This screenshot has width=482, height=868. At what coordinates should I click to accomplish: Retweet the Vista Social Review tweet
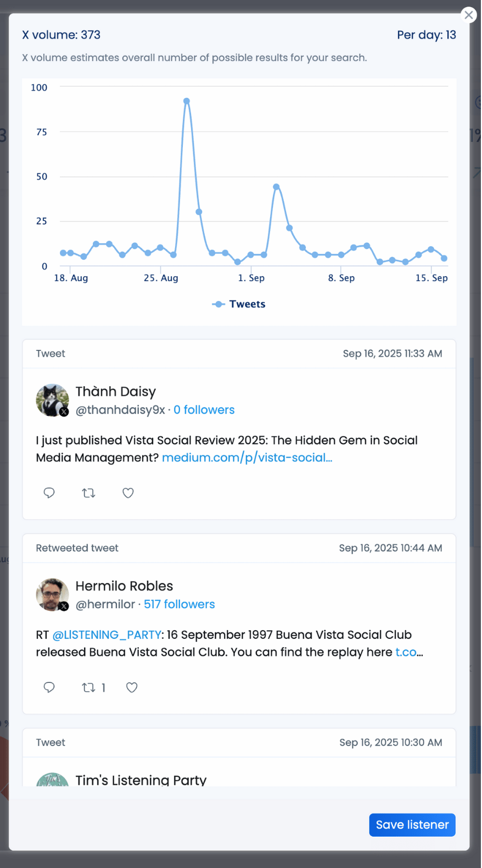[88, 493]
